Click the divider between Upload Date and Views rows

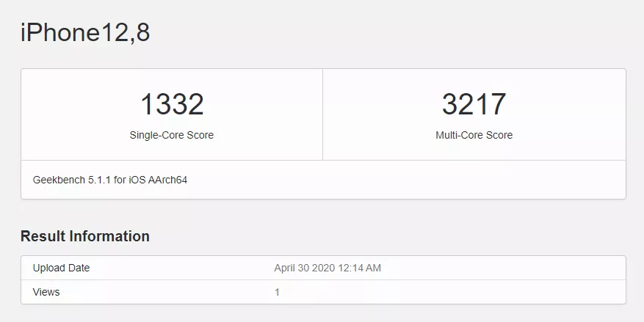click(x=323, y=279)
